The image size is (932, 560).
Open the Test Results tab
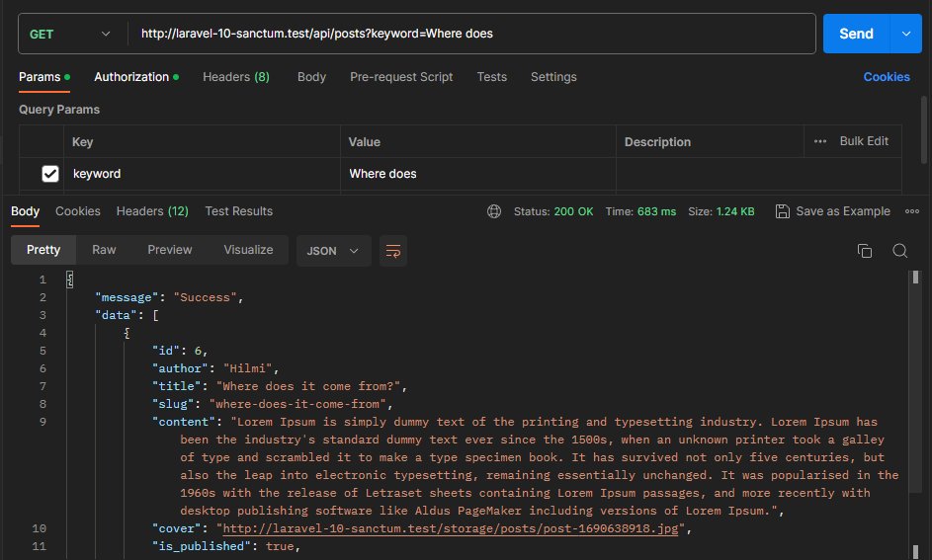click(x=239, y=211)
